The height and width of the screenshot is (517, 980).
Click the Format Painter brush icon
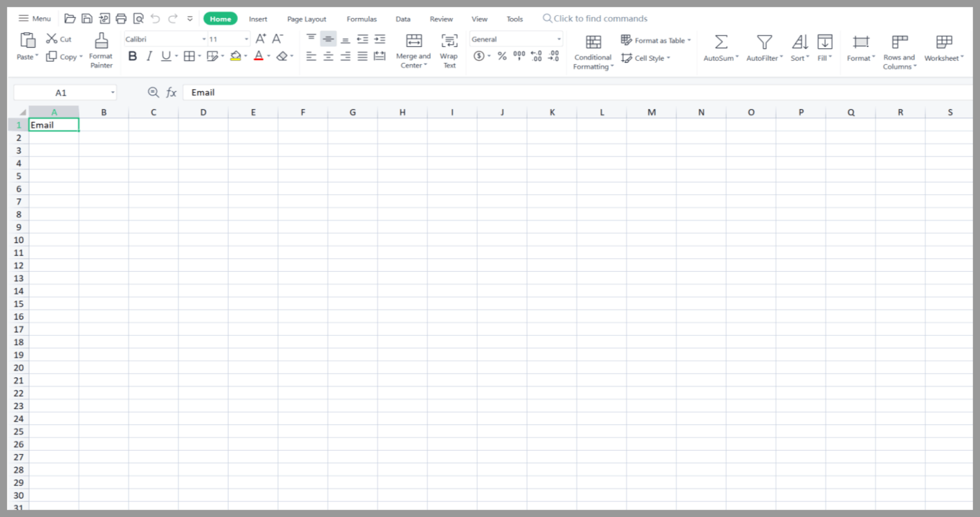coord(101,41)
